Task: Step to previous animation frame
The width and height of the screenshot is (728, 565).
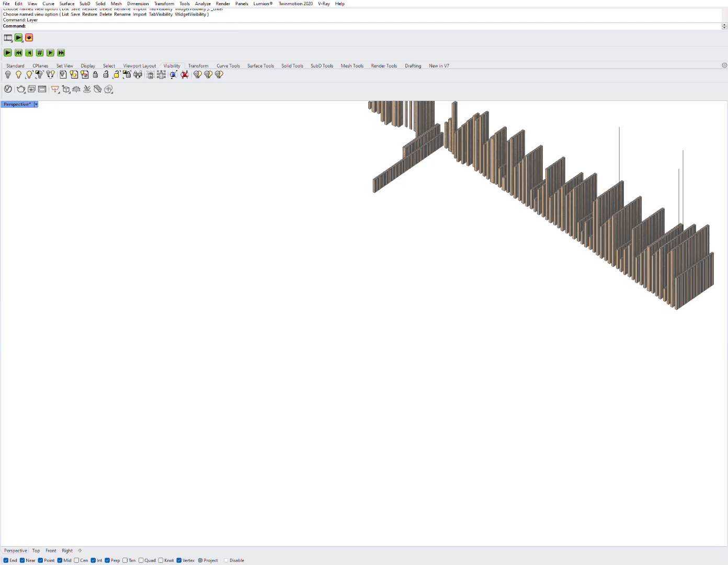Action: pyautogui.click(x=29, y=53)
